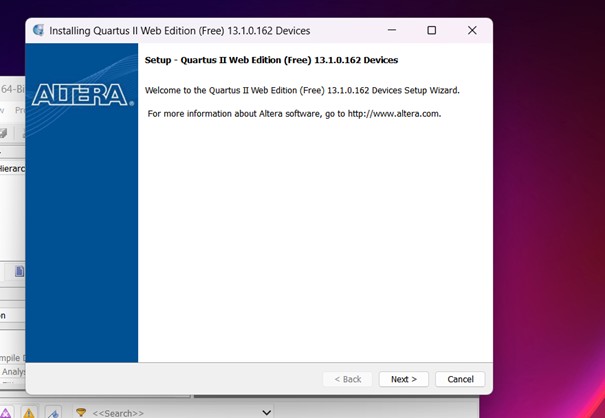Click the small document icon behind the installer
605x418 pixels.
pyautogui.click(x=19, y=271)
